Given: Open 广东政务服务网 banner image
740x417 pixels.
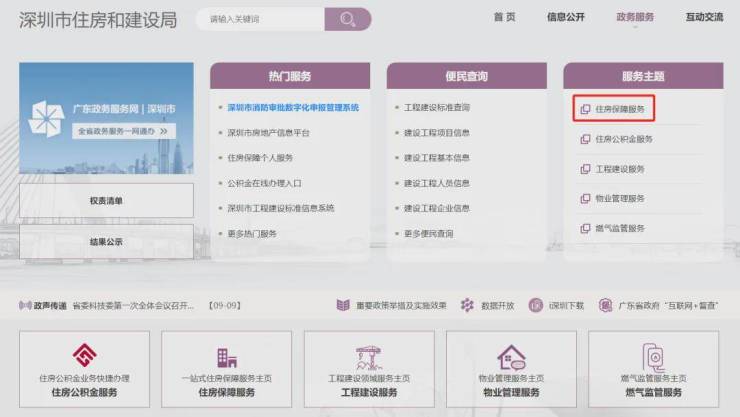Looking at the screenshot, I should [106, 118].
